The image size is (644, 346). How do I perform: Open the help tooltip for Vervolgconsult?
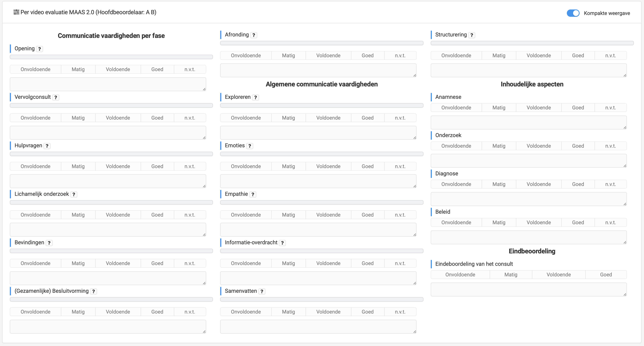click(x=55, y=97)
